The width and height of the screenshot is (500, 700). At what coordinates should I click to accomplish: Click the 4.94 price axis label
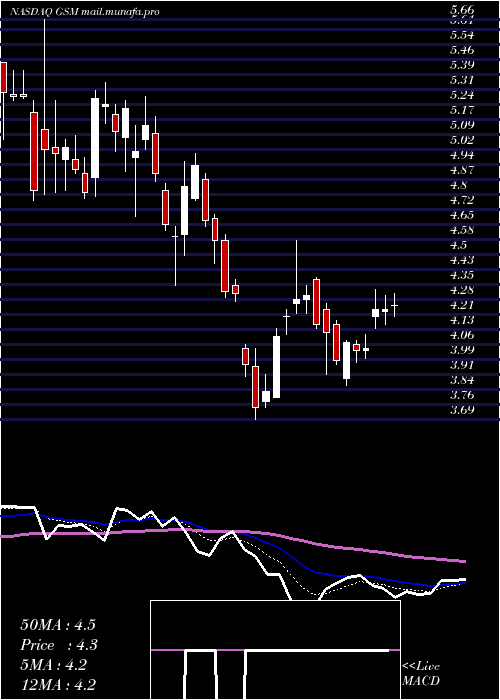pos(462,155)
